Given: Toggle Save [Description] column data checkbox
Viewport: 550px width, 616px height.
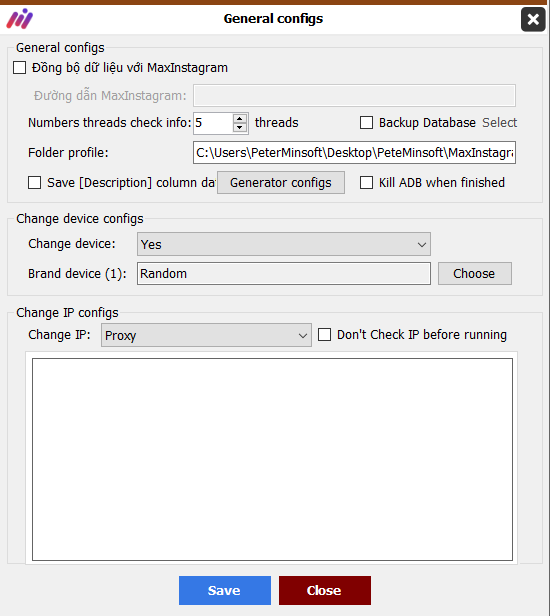Looking at the screenshot, I should [x=34, y=183].
